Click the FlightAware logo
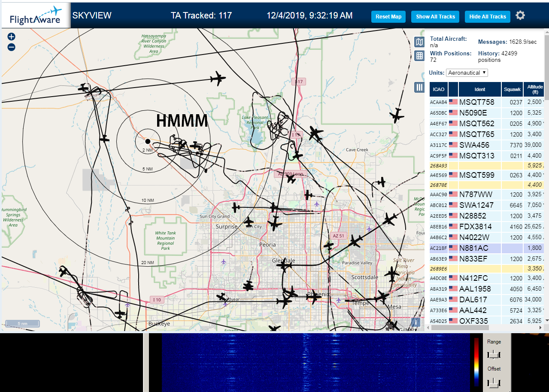 click(x=35, y=15)
